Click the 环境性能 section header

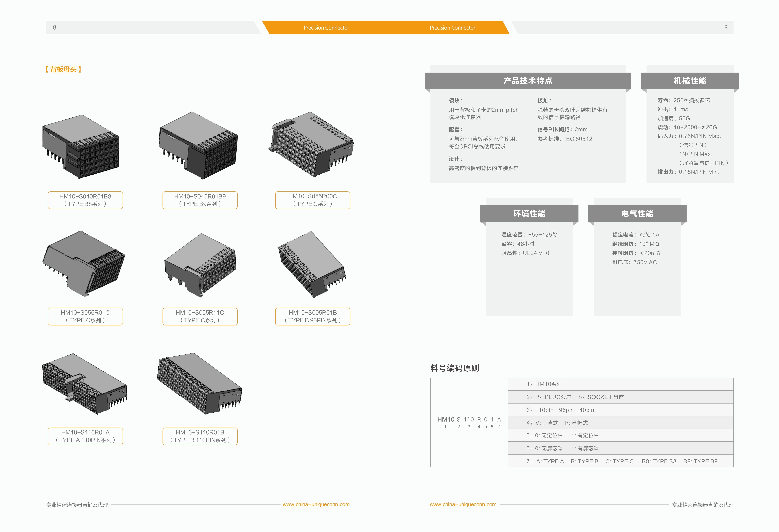pyautogui.click(x=529, y=214)
